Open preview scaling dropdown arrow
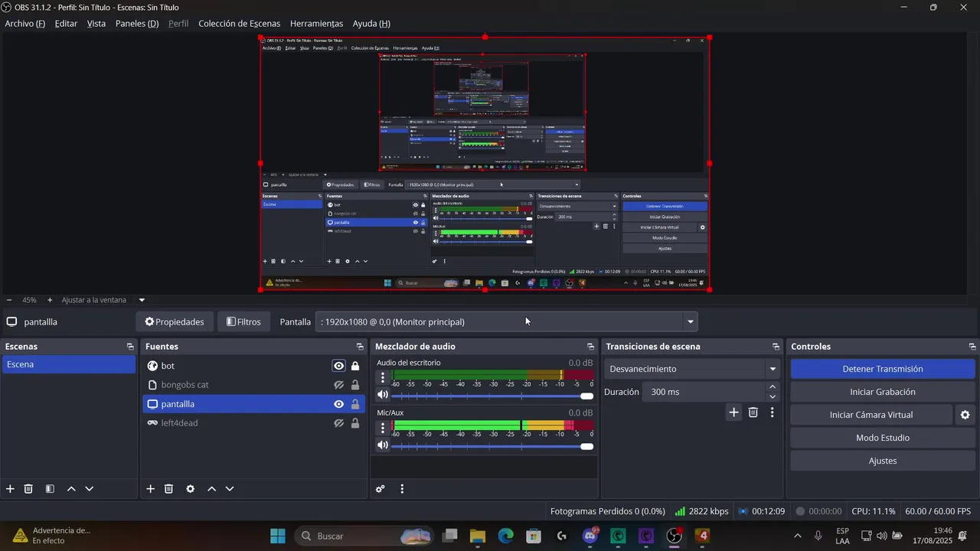The width and height of the screenshot is (980, 551). click(x=142, y=300)
